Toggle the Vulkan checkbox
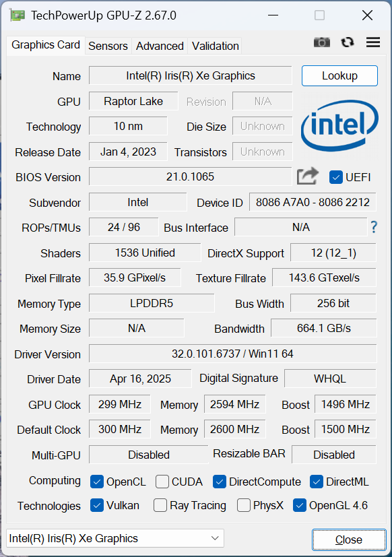Image resolution: width=392 pixels, height=557 pixels. (97, 505)
